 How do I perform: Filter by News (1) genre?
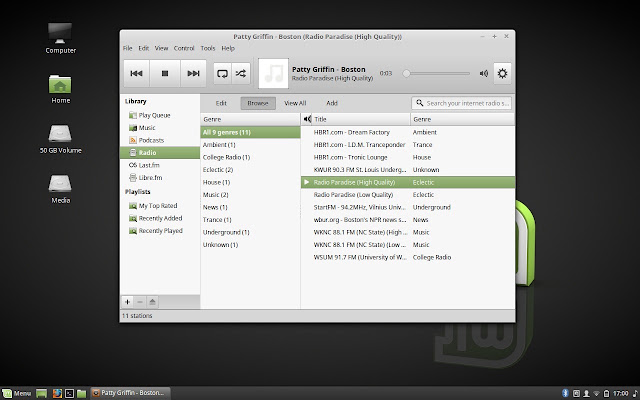pos(250,207)
